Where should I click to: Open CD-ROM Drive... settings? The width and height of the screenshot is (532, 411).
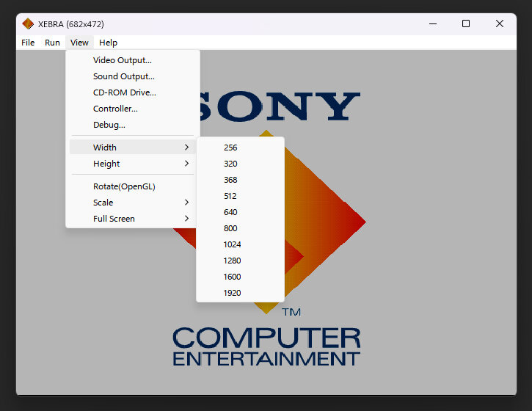[x=132, y=92]
